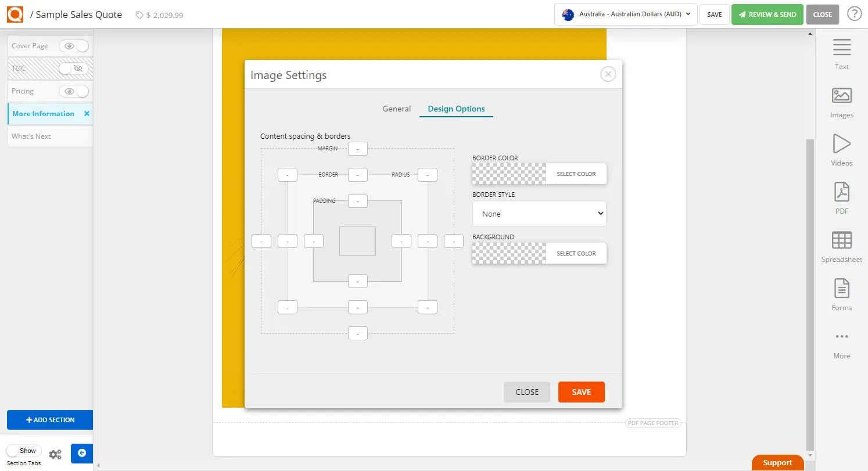
Task: Click the help question mark icon
Action: (854, 14)
